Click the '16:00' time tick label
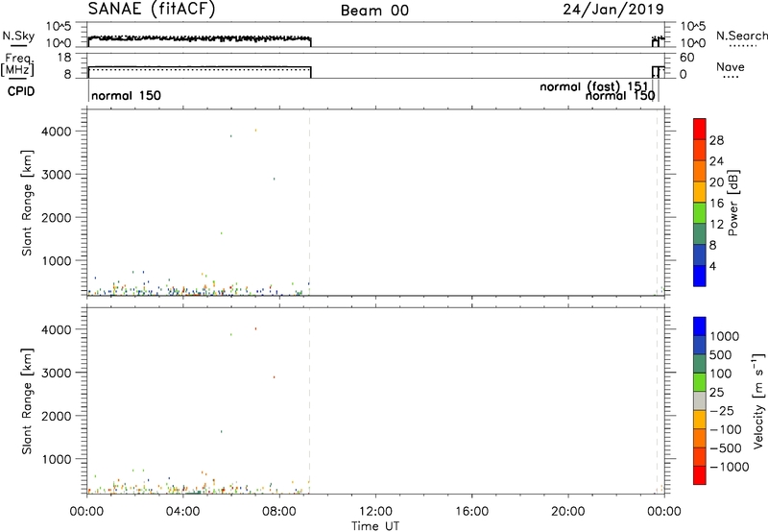The image size is (768, 532). pyautogui.click(x=471, y=512)
